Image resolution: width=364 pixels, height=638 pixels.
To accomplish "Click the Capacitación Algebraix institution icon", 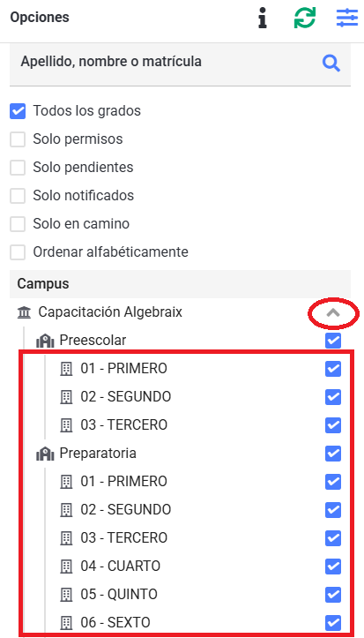I will (25, 312).
